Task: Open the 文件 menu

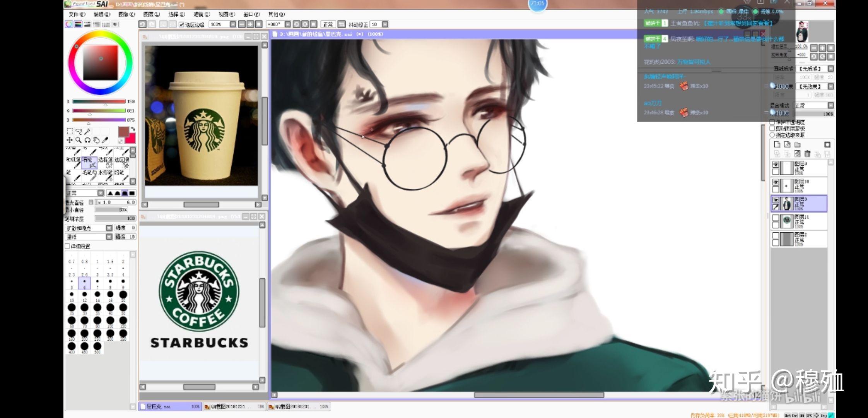Action: [x=76, y=14]
